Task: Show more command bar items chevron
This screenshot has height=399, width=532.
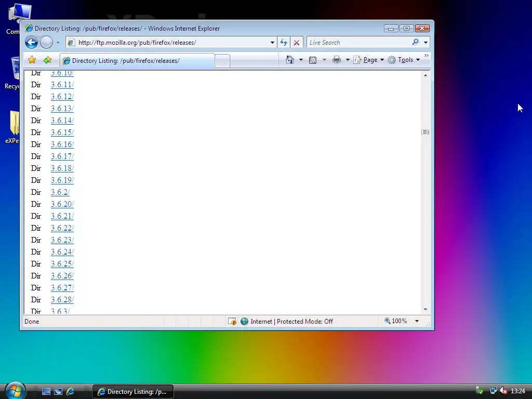Action: click(427, 55)
